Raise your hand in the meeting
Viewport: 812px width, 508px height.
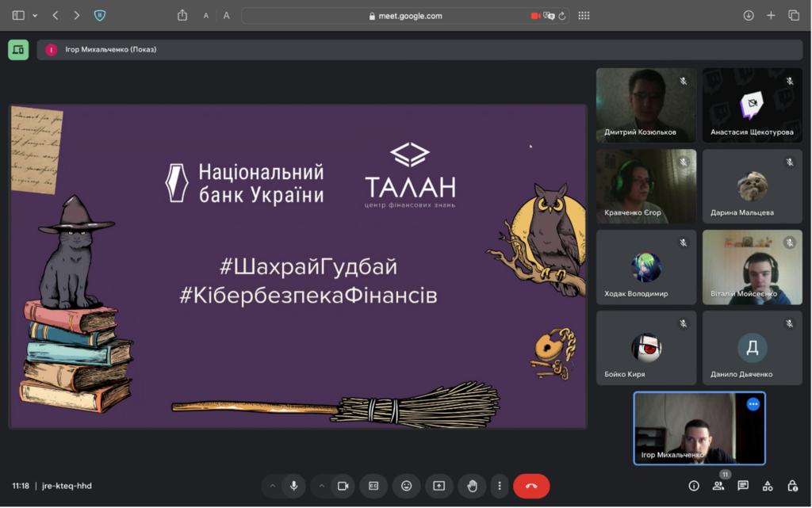click(473, 486)
